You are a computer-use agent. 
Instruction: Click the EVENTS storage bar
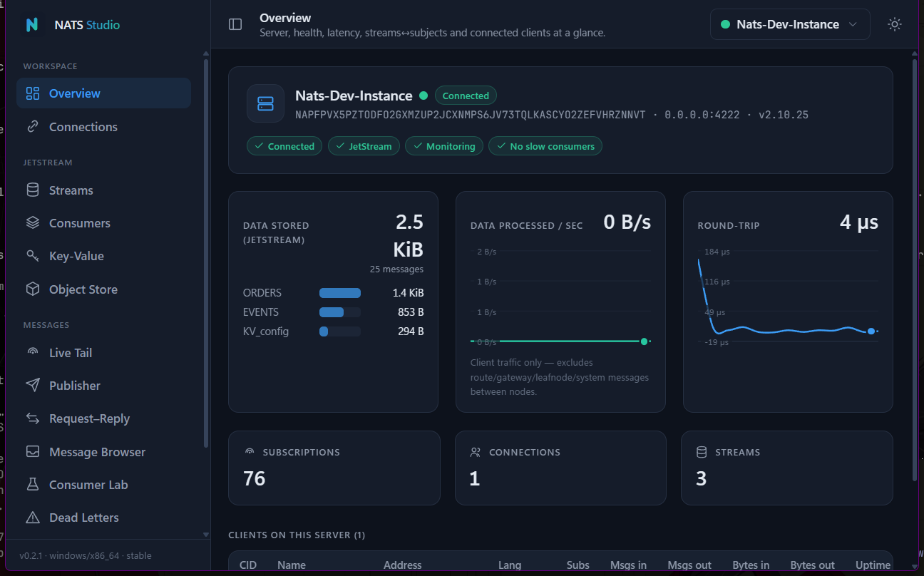[x=340, y=312]
